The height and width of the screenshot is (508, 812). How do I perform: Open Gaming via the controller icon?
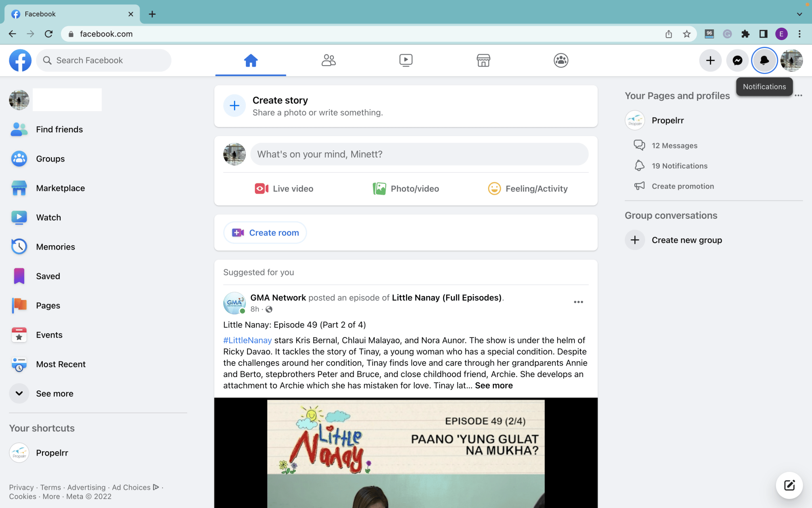(x=561, y=60)
